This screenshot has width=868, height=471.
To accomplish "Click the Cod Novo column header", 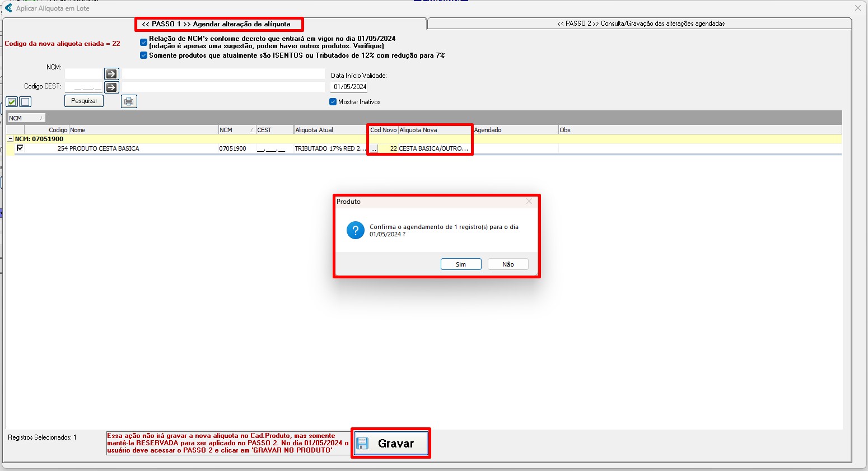I will (x=383, y=130).
